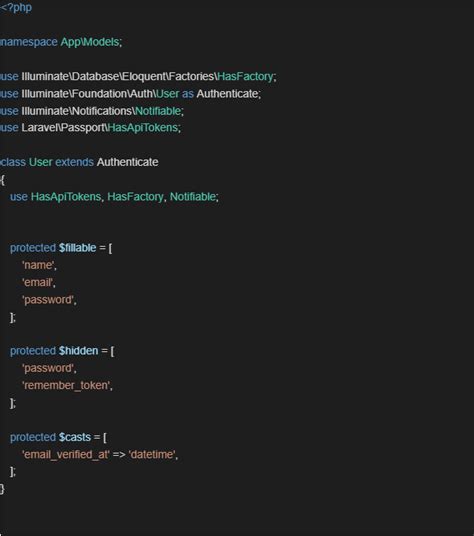This screenshot has width=474, height=536.
Task: Click 'HasApiTokens' in the Laravel\Passport import
Action: pos(143,128)
